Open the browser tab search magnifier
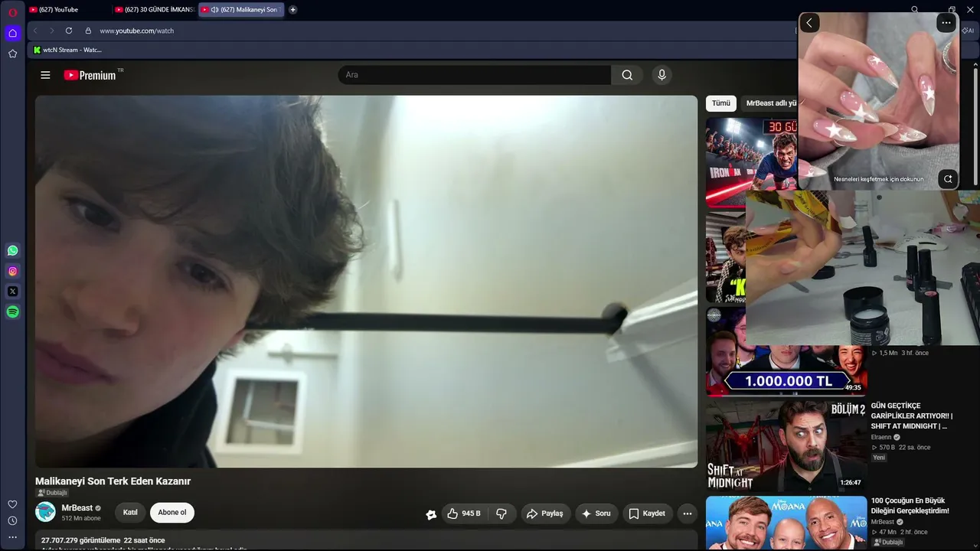980x551 pixels. click(915, 10)
